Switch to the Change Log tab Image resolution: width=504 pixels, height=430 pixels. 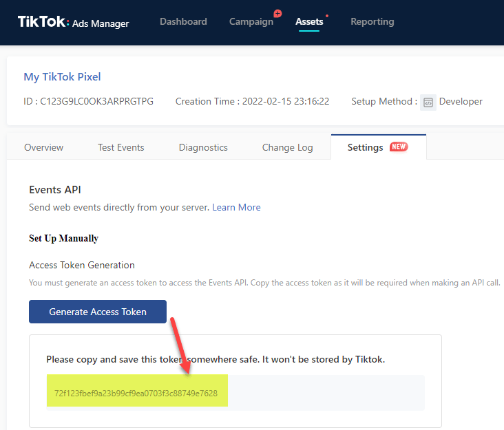tap(287, 147)
